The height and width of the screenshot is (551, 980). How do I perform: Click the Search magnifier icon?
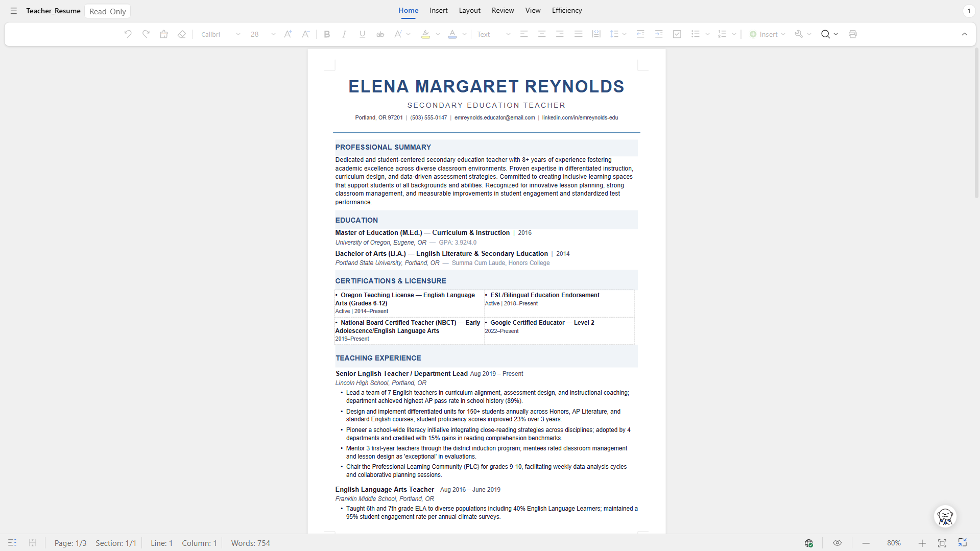tap(825, 34)
